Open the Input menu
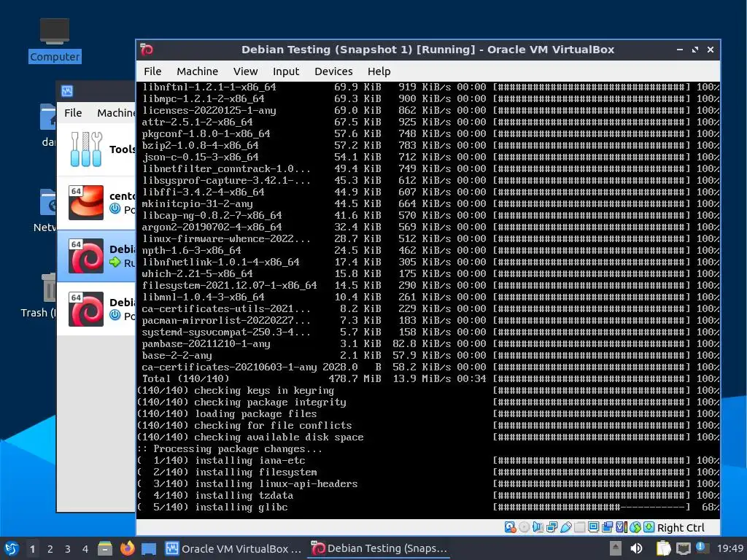This screenshot has width=747, height=560. [x=286, y=71]
